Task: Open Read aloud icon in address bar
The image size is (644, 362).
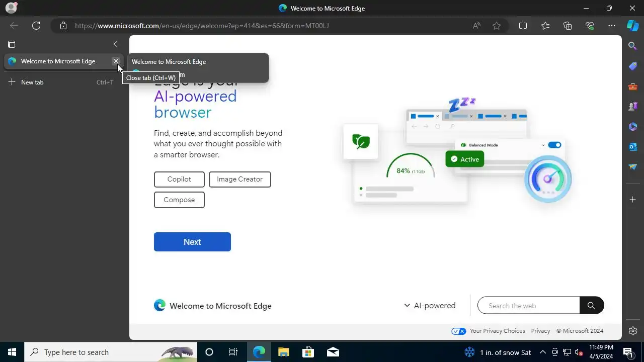Action: (x=476, y=26)
